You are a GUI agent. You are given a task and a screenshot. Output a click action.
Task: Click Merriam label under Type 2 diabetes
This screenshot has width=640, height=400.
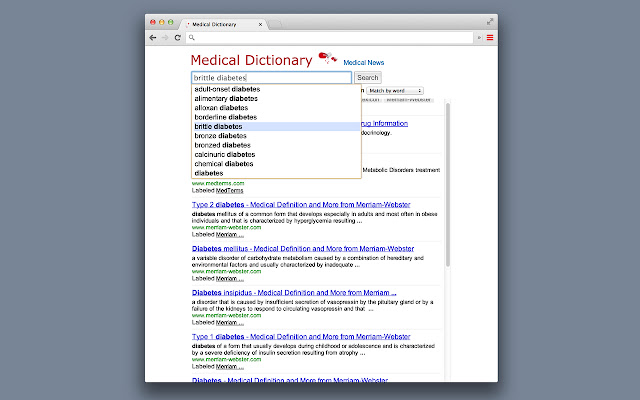[230, 235]
